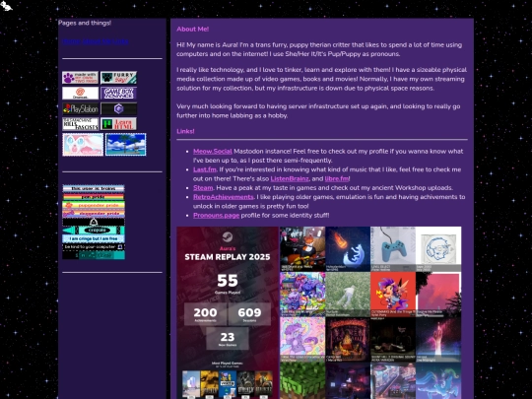This screenshot has width=532, height=399.
Task: Click the colorful purple cartoon crowd album cover
Action: pyautogui.click(x=302, y=295)
